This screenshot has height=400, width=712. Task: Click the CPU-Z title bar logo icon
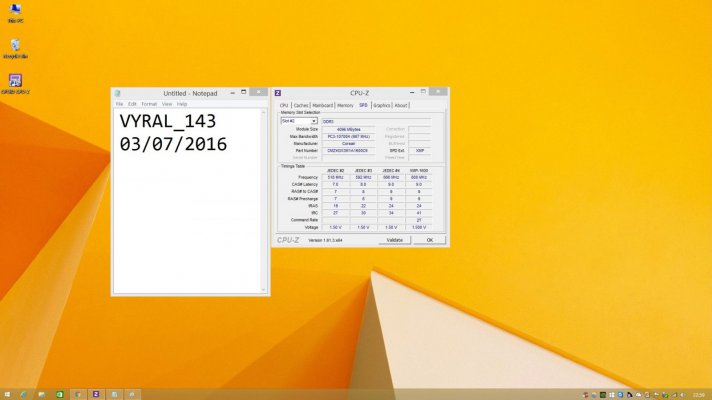coord(277,93)
